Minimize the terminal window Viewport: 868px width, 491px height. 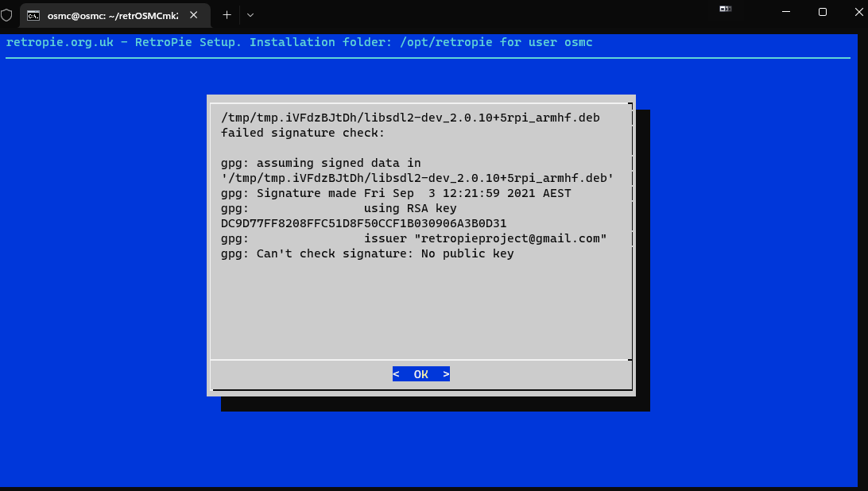tap(786, 12)
